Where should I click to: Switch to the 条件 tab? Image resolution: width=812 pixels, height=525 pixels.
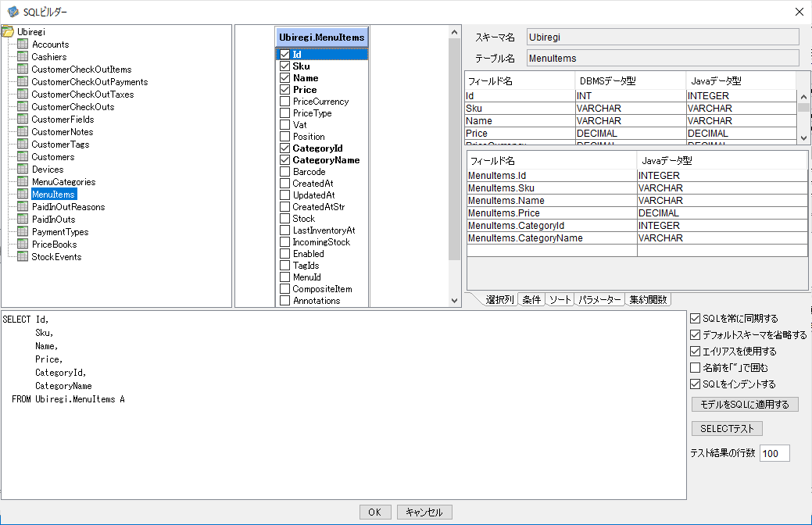531,300
